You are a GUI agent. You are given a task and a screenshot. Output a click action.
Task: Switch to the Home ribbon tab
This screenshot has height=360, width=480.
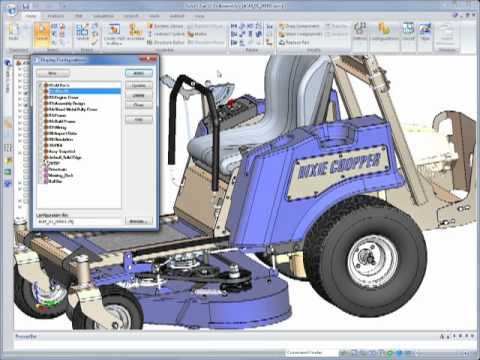click(x=31, y=16)
